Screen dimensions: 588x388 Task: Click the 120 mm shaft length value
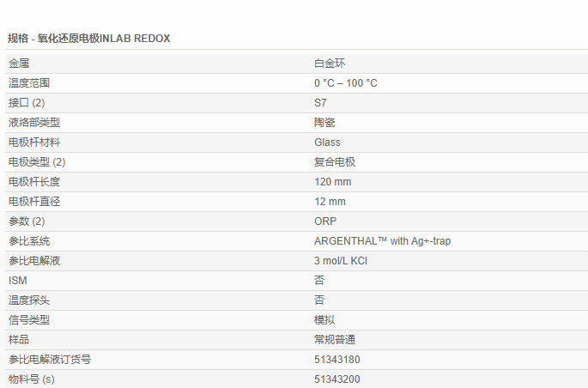[x=332, y=182]
